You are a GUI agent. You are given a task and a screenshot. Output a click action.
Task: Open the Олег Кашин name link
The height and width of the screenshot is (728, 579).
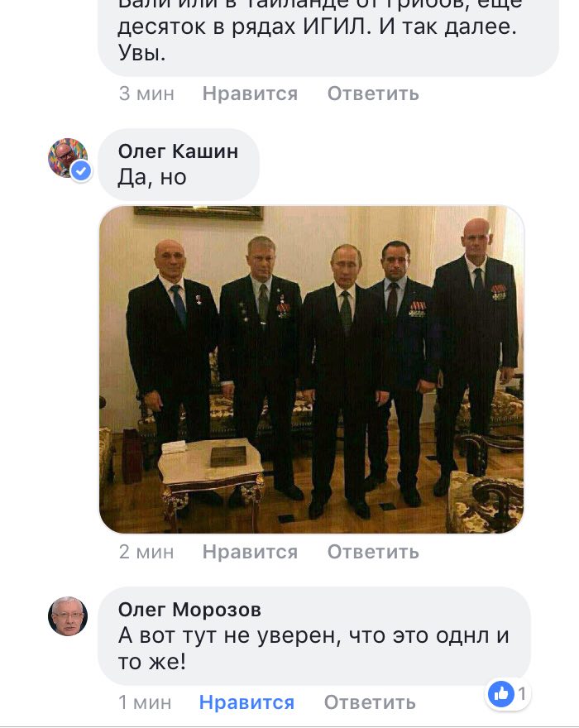coord(179,151)
